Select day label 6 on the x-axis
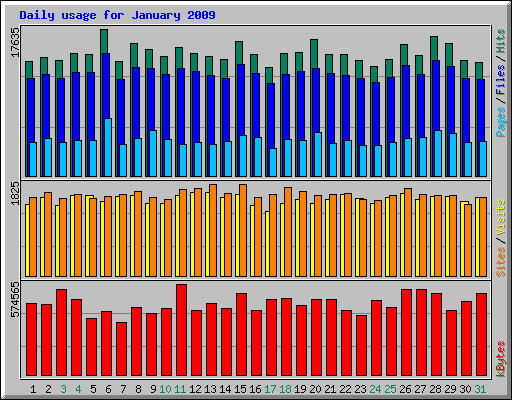Screen dimensions: 512x400 pyautogui.click(x=108, y=389)
